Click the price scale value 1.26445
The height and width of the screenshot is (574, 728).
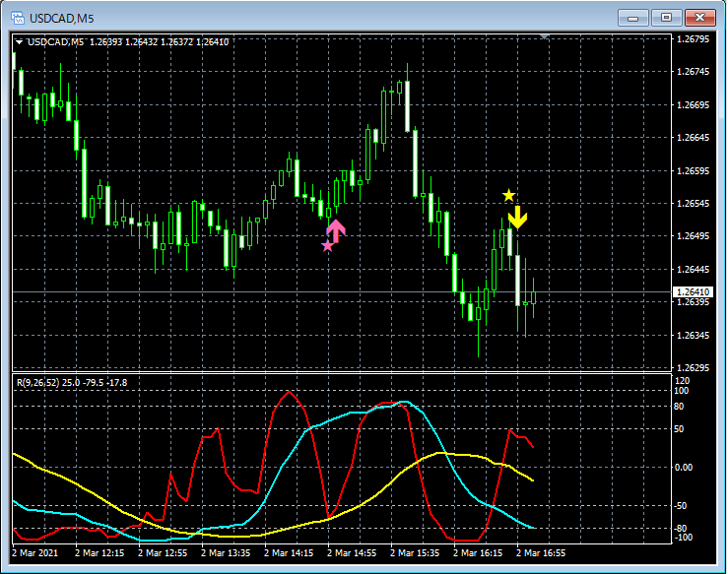click(x=694, y=269)
